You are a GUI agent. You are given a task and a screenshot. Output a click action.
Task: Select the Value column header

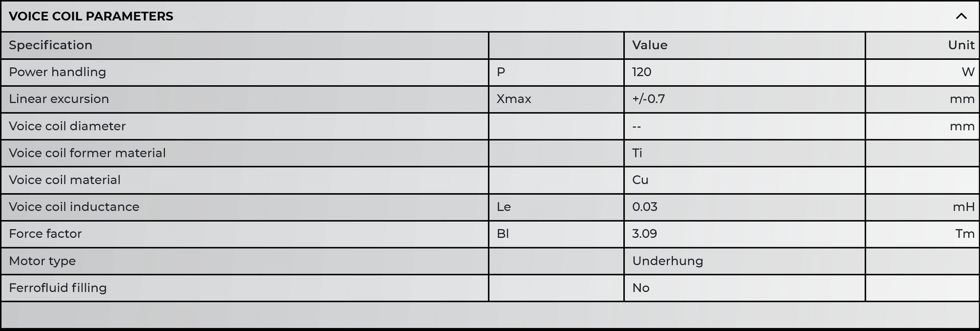(x=649, y=45)
